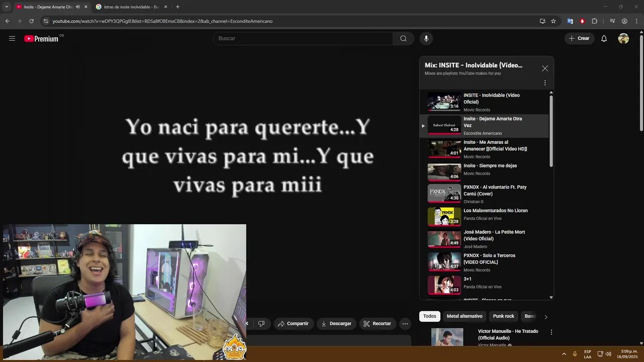
Task: Select Insite - Dejame Amarte Otra Vez item
Action: (484, 126)
